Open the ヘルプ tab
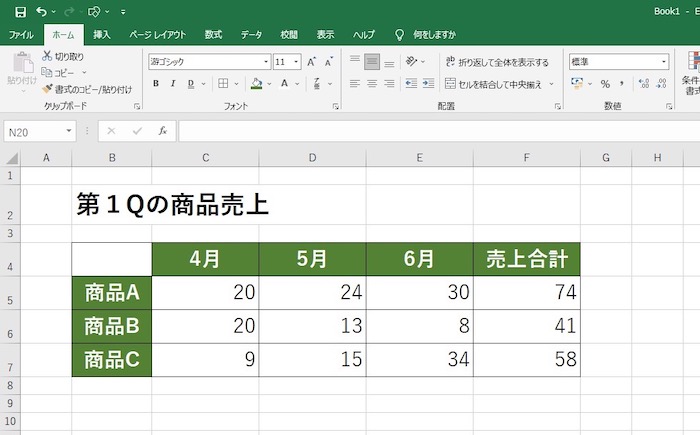Image resolution: width=700 pixels, height=435 pixels. click(364, 35)
